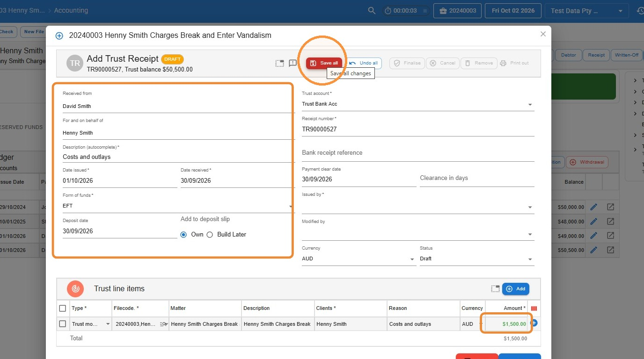Image resolution: width=644 pixels, height=359 pixels.
Task: Select the Own deposit slip radio button
Action: click(183, 235)
